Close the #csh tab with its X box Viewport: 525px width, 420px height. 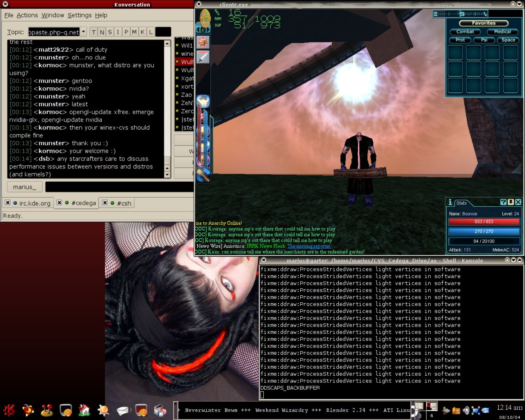coord(105,203)
